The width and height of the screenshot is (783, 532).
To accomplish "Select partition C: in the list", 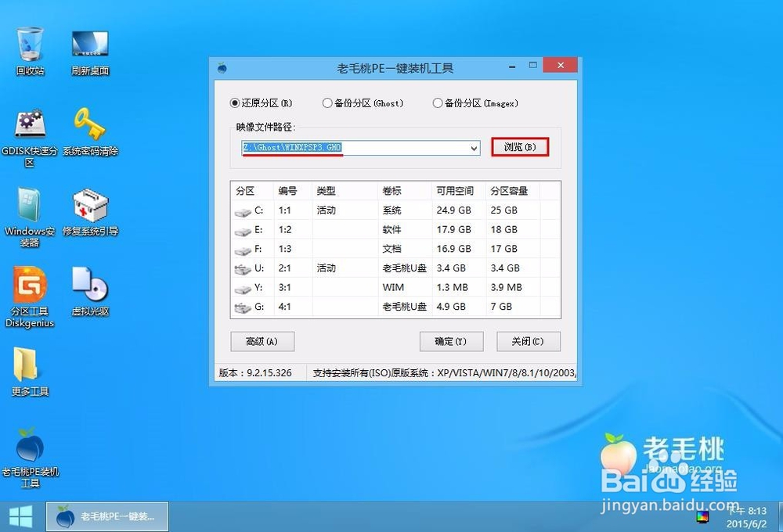I will pos(313,210).
